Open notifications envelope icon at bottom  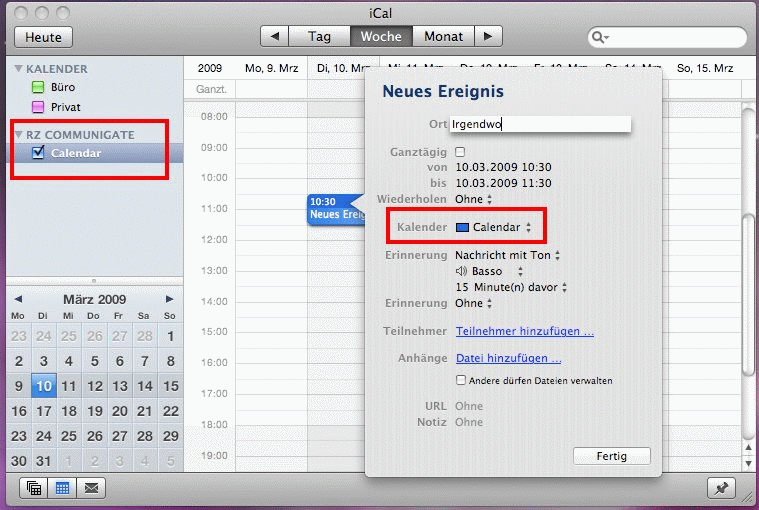click(x=91, y=488)
